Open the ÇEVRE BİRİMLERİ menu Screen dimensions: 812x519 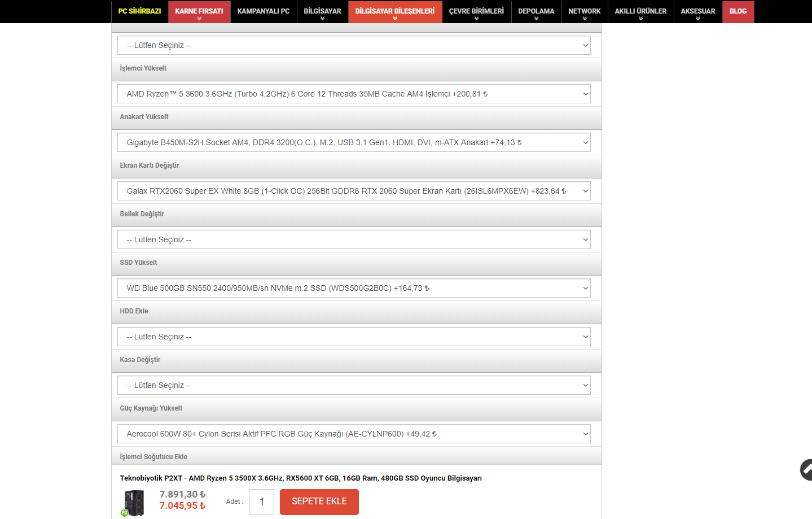click(x=477, y=11)
